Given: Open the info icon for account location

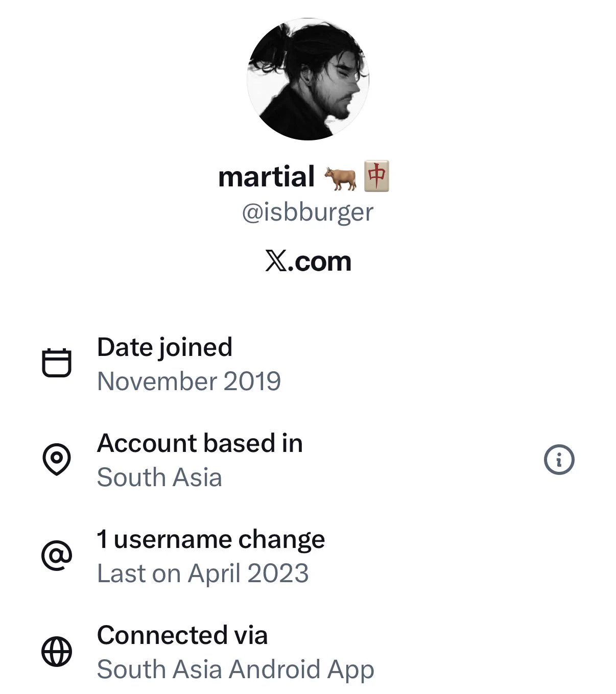Looking at the screenshot, I should point(559,460).
